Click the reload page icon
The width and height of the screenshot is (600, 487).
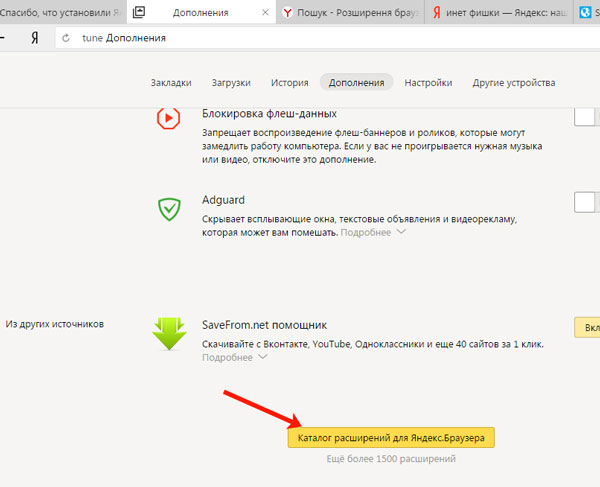click(x=66, y=38)
